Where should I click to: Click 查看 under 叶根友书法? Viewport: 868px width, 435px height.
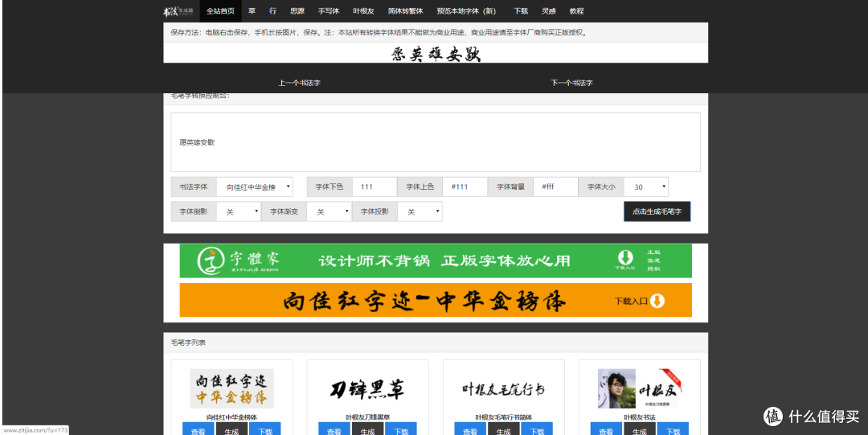[606, 430]
